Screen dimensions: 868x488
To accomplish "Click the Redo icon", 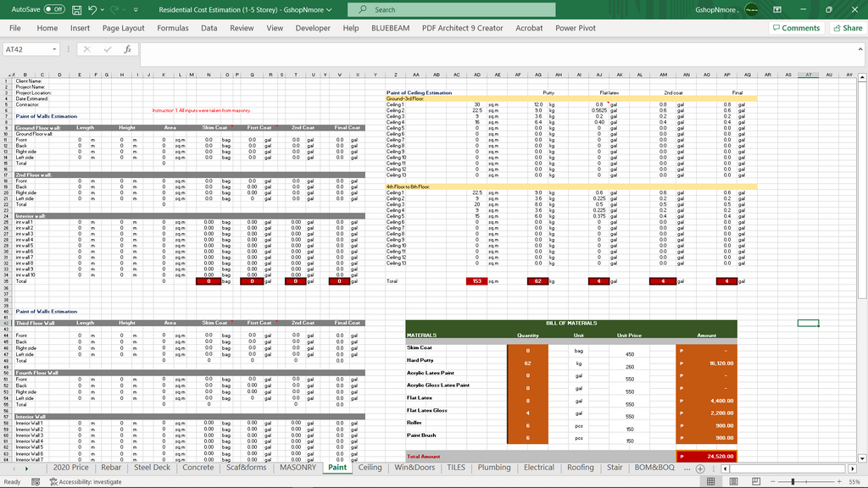I will tap(114, 10).
